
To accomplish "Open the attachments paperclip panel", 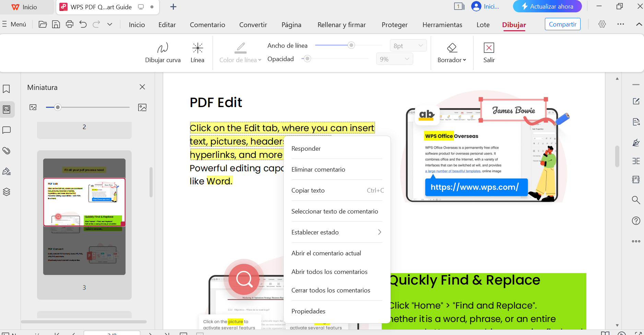I will 7,151.
